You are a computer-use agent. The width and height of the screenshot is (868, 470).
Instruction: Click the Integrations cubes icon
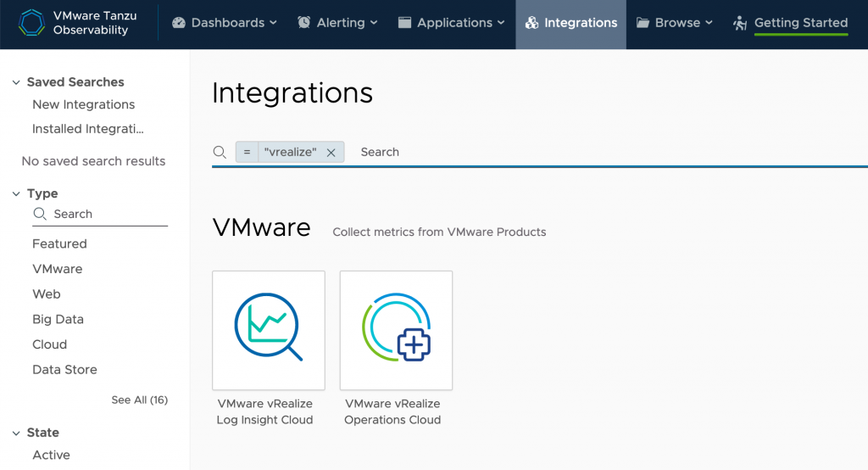click(531, 23)
